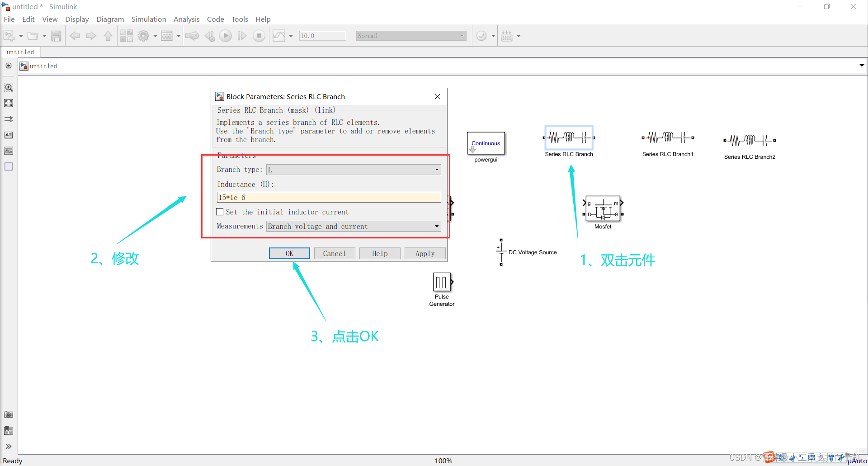This screenshot has width=868, height=466.
Task: Open the Simulation menu
Action: click(x=149, y=19)
